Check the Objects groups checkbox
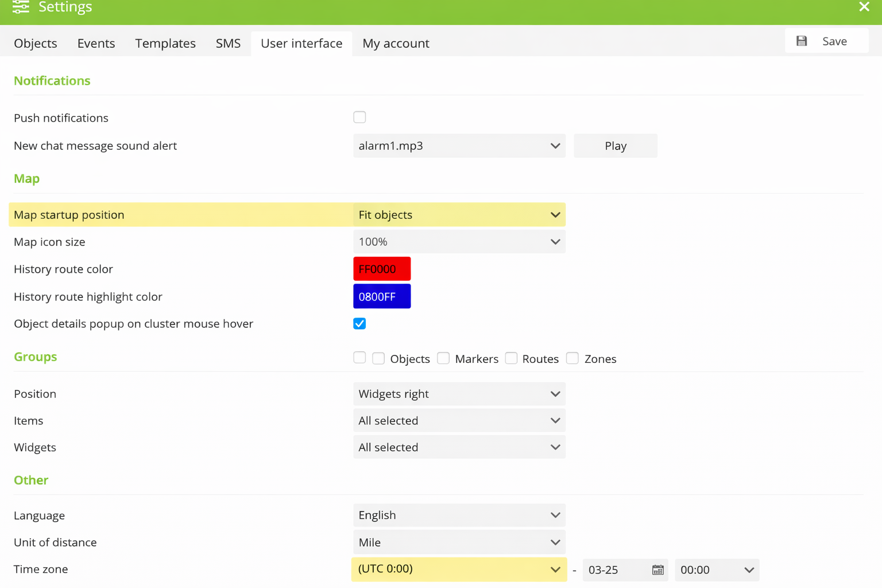 click(x=378, y=358)
